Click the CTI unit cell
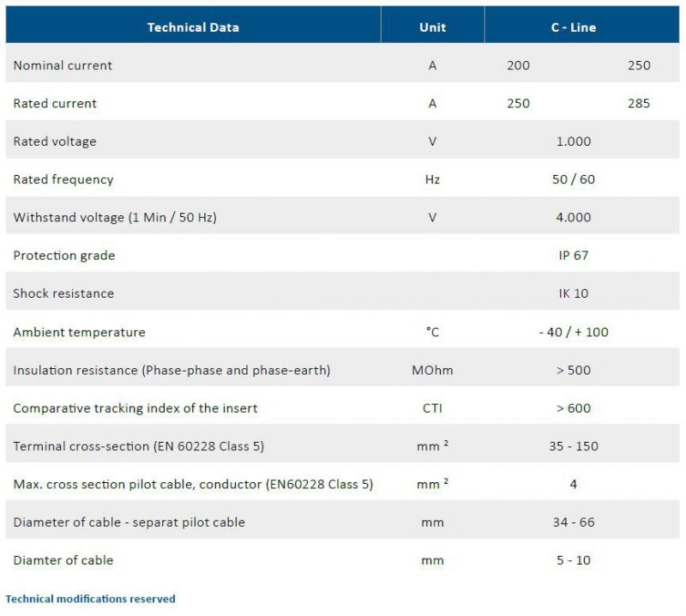686x616 pixels. [x=432, y=408]
